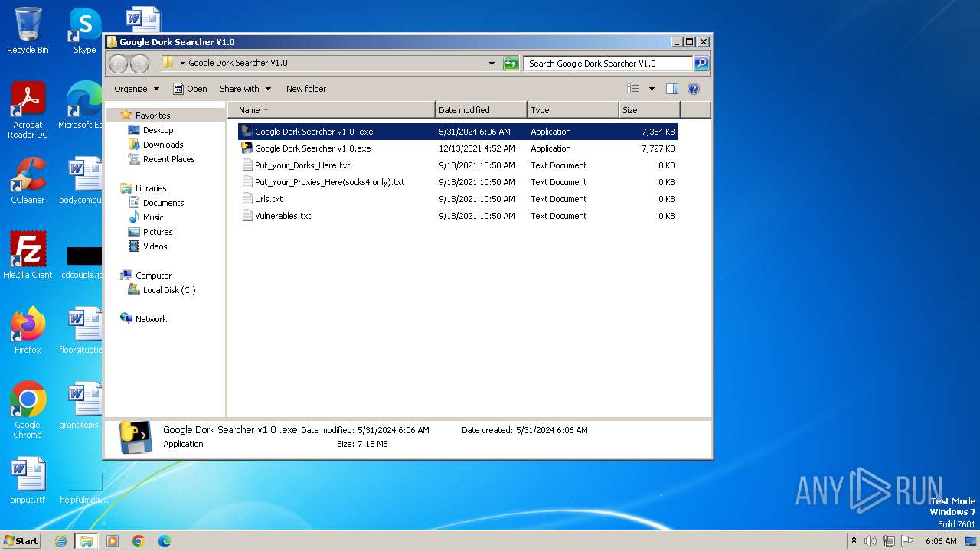
Task: Show the preview pane
Action: pos(671,89)
